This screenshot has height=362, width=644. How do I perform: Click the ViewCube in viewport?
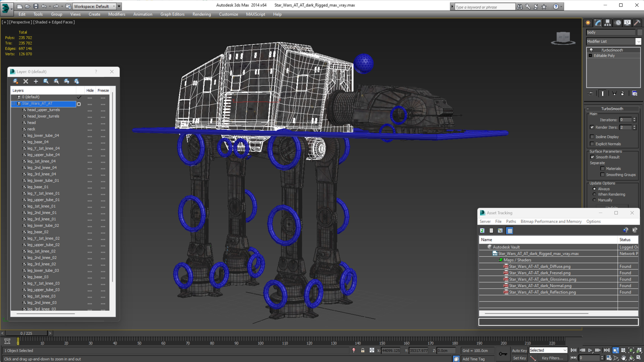point(563,38)
